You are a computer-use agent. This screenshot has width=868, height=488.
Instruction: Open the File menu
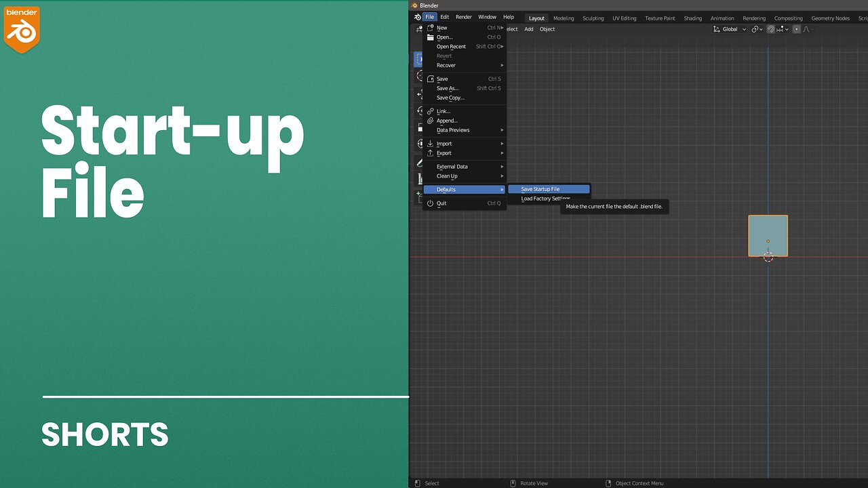click(429, 17)
